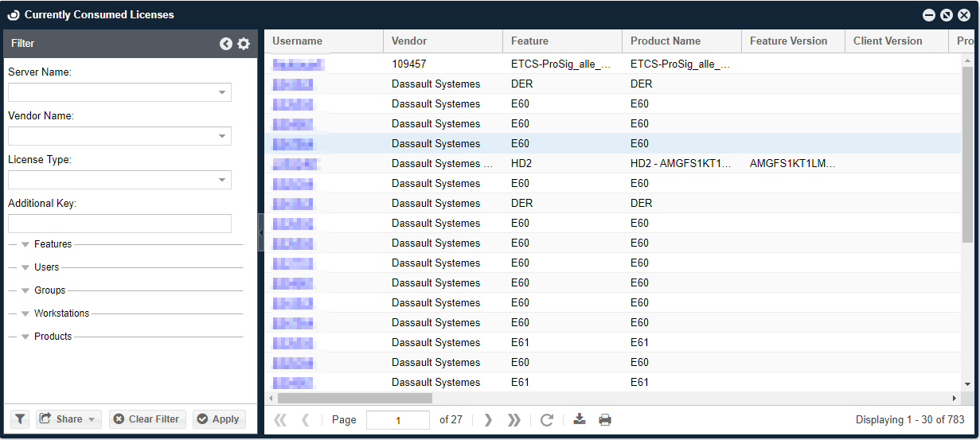
Task: Collapse the Filter panel with the arrow icon
Action: (x=226, y=44)
